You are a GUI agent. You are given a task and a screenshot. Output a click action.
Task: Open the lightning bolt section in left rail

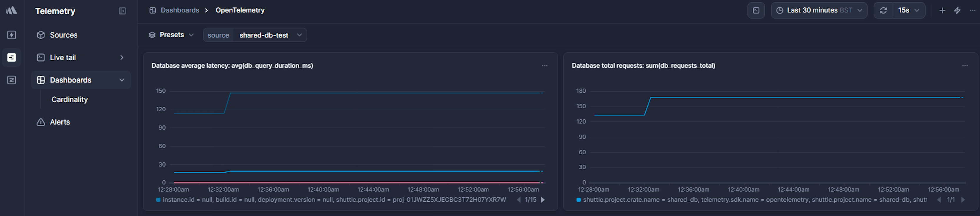[x=11, y=35]
